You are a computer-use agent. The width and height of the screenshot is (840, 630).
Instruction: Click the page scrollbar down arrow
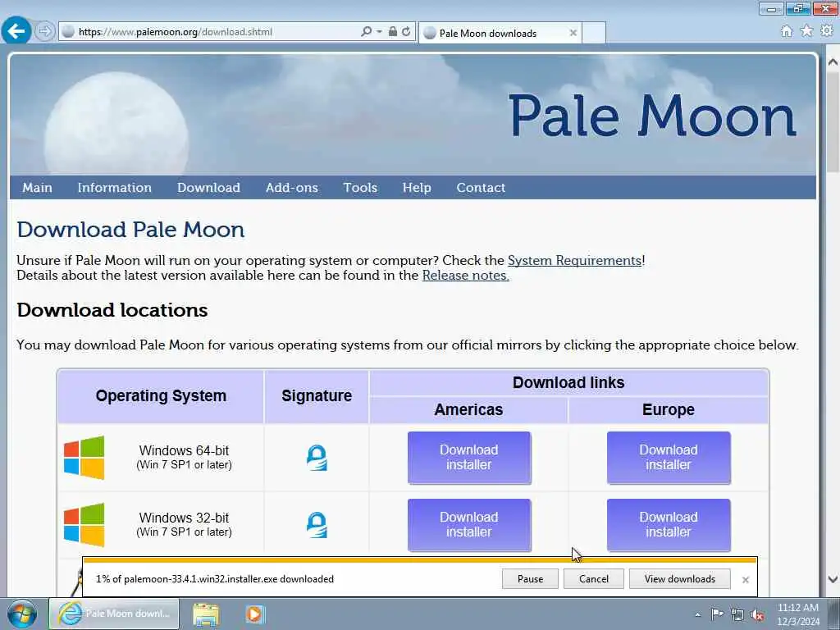tap(833, 579)
